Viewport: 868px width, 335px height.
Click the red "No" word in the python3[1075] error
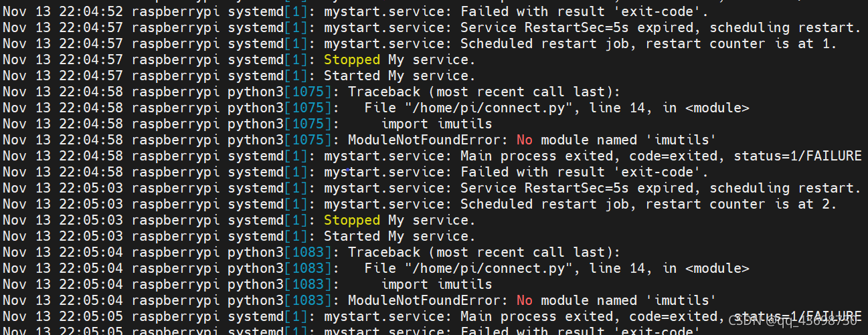pyautogui.click(x=525, y=140)
